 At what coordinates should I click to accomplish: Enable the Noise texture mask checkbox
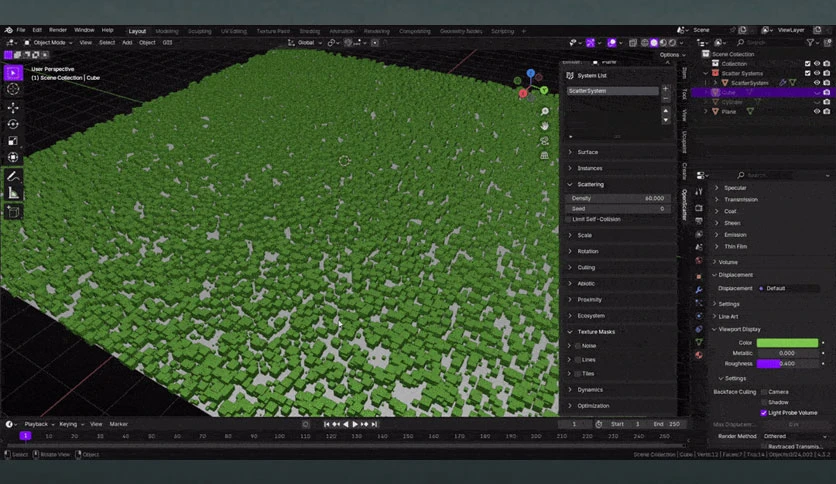pyautogui.click(x=577, y=346)
